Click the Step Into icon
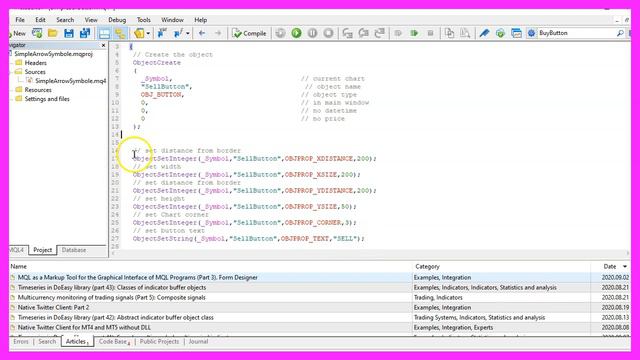This screenshot has height=360, width=640. pos(347,33)
